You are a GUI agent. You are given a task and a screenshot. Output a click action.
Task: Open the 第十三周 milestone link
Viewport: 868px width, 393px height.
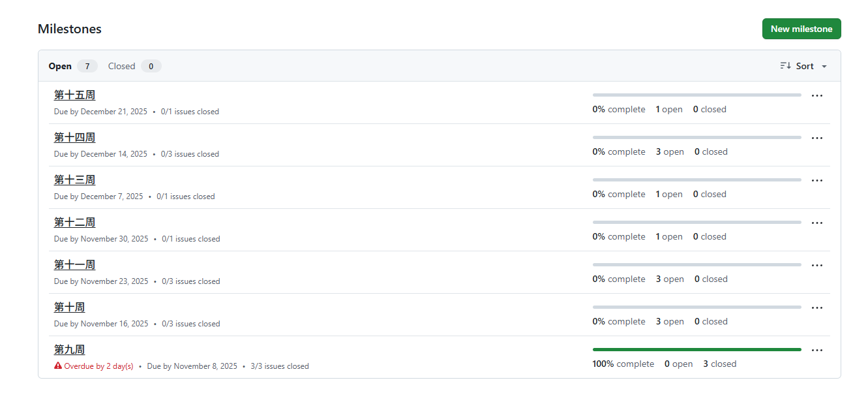[x=74, y=180]
